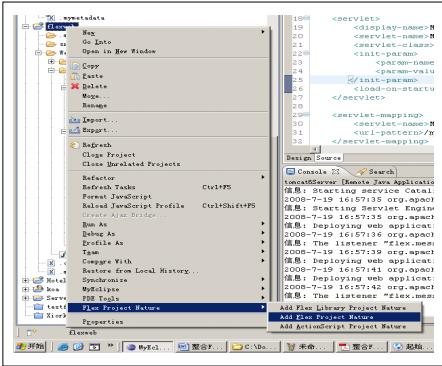The height and width of the screenshot is (366, 442).
Task: Click the MyEcl taskbar button
Action: tap(148, 347)
